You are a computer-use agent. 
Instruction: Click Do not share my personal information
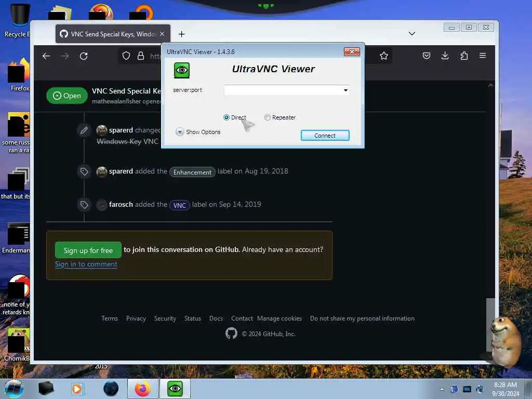(x=362, y=318)
